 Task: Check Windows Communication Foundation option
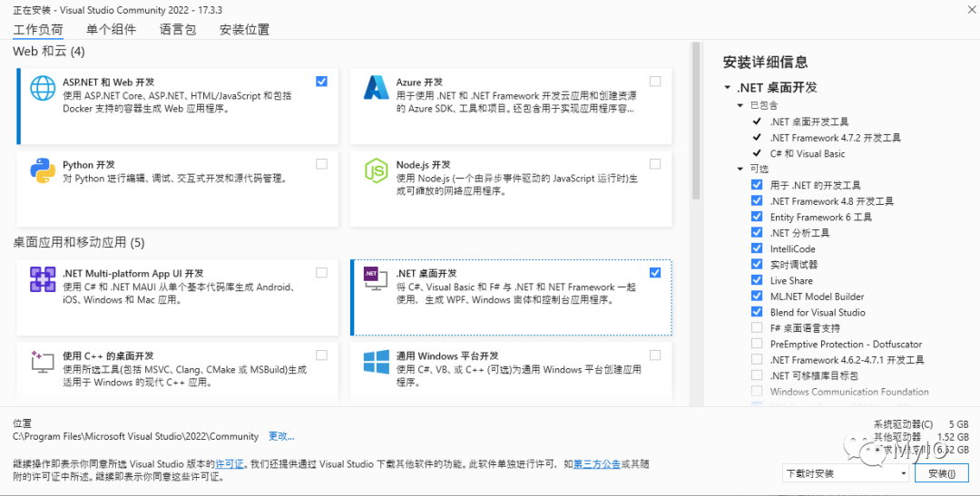(757, 392)
